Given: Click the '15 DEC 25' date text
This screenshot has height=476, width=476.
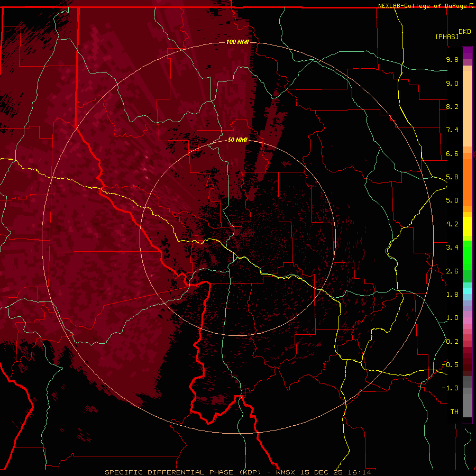Looking at the screenshot, I should (x=323, y=472).
